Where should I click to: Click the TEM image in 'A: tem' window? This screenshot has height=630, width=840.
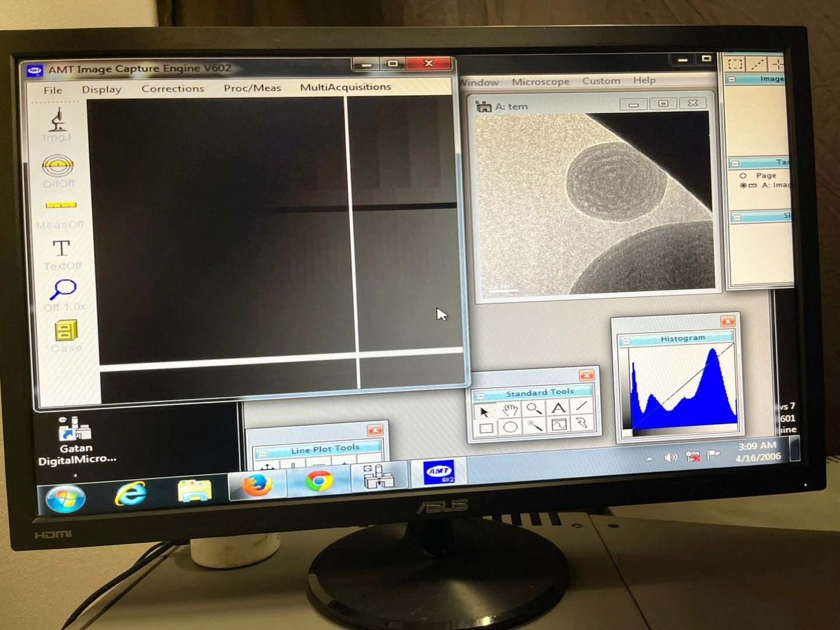pos(595,204)
